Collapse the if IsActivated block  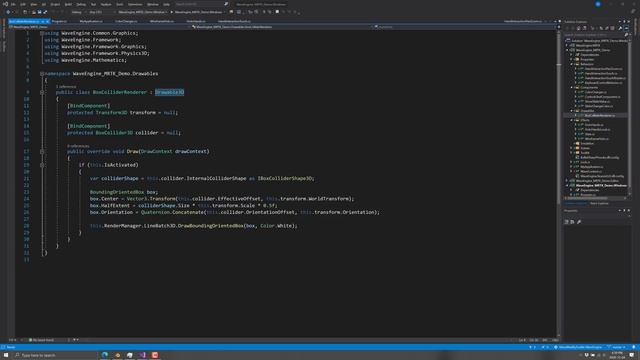point(42,165)
